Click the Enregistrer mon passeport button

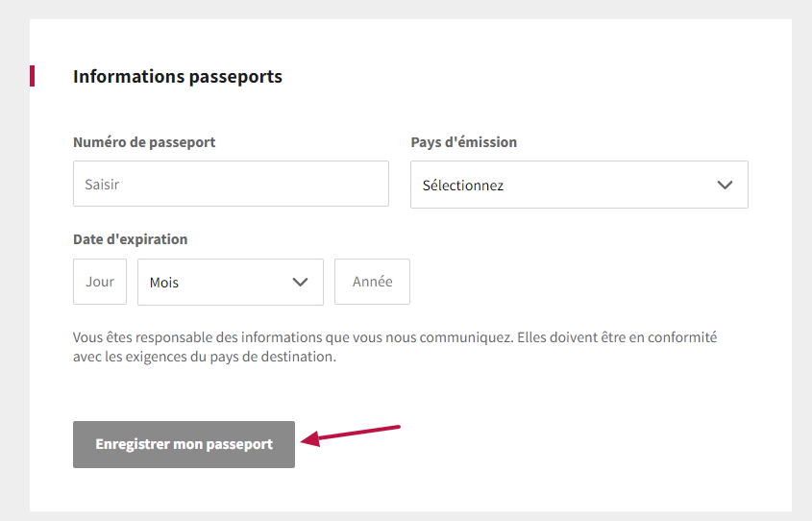point(184,444)
